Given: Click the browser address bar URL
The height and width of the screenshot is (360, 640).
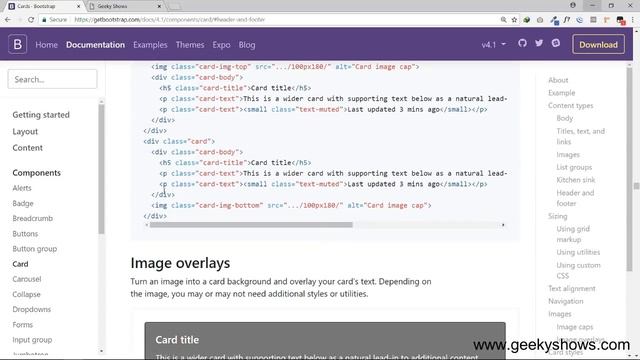Looking at the screenshot, I should 170,20.
